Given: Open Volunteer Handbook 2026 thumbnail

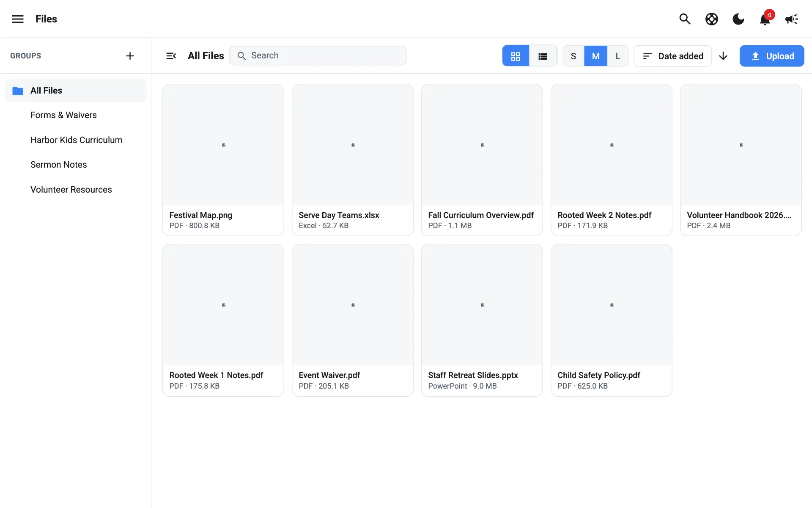Looking at the screenshot, I should click(741, 145).
